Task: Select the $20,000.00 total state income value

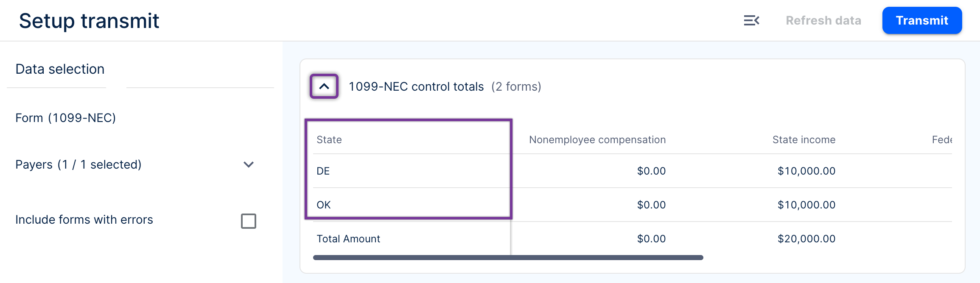Action: tap(806, 239)
